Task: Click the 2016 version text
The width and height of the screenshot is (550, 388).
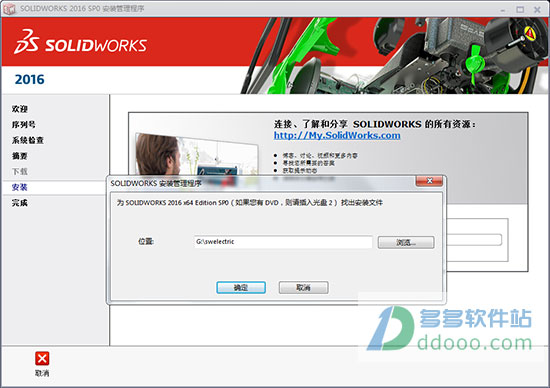Action: coord(29,80)
